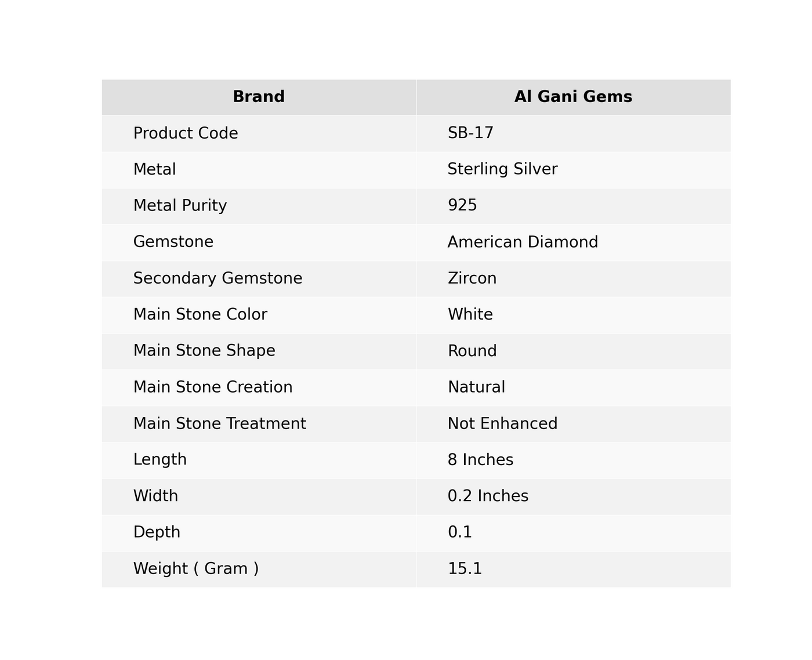
Task: Select the 15.1 weight value
Action: click(465, 568)
